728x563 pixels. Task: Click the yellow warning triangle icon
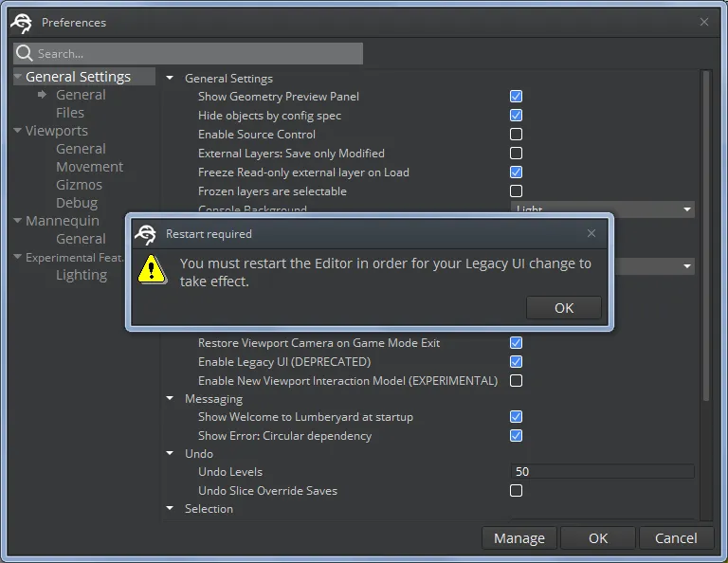(x=152, y=269)
